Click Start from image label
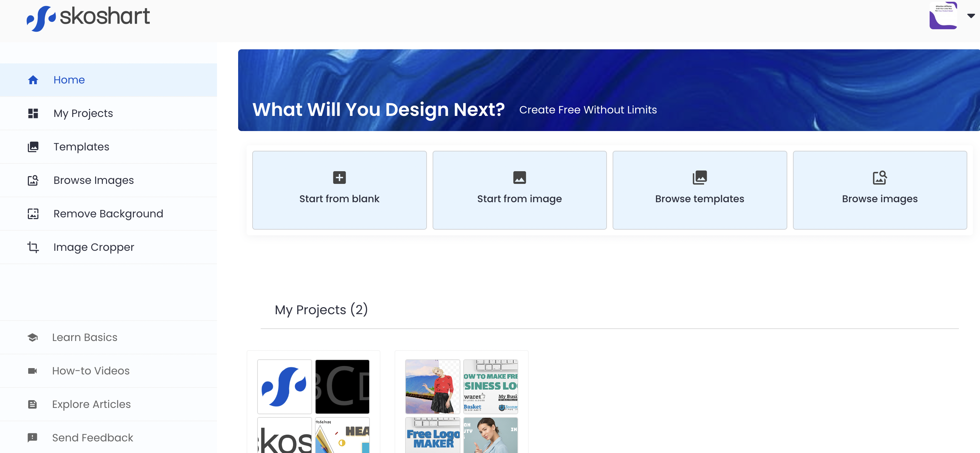 coord(519,199)
